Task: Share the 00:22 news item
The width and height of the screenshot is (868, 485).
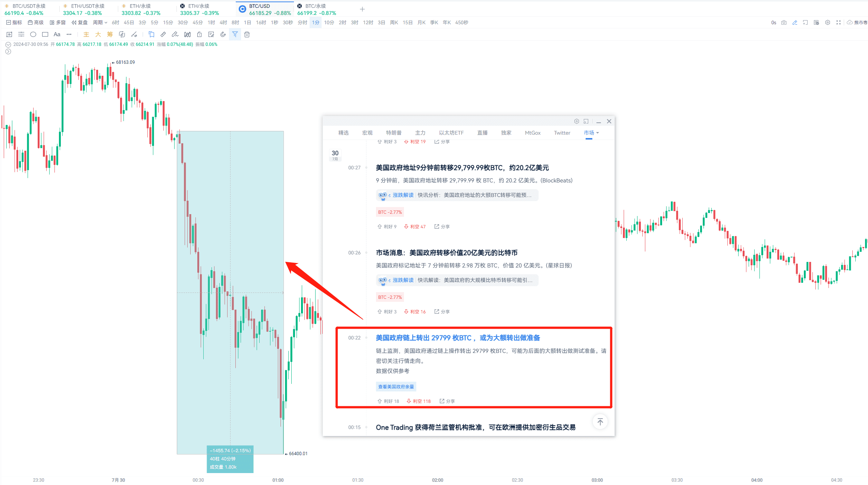Action: [x=447, y=401]
